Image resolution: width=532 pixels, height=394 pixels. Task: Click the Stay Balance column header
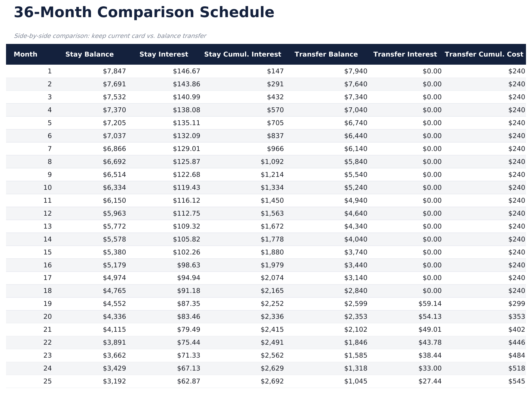(x=90, y=54)
